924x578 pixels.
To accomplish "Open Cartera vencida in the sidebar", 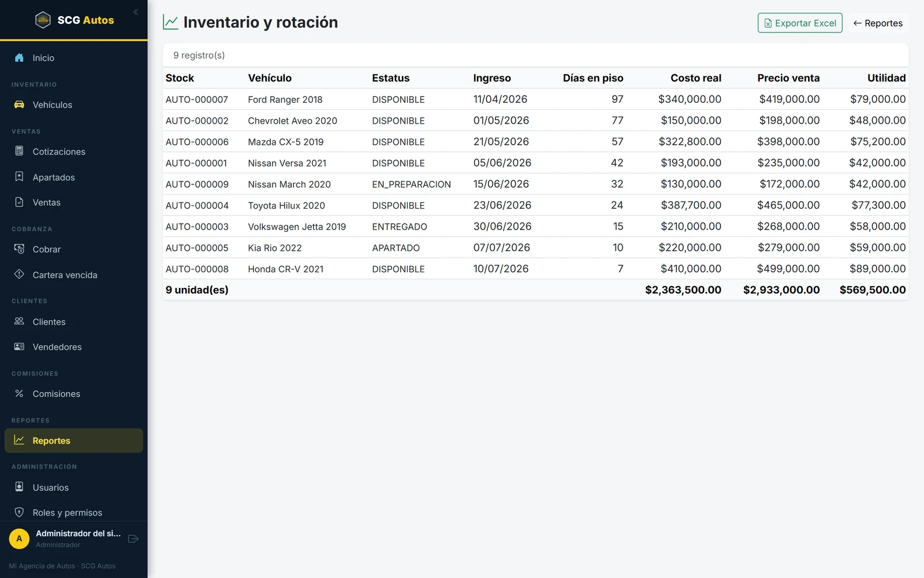I will tap(73, 275).
